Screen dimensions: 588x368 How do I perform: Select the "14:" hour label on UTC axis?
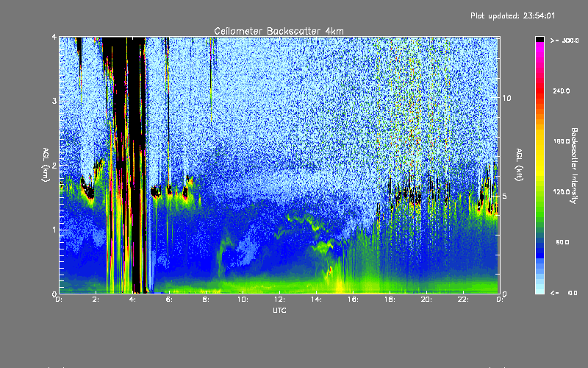tap(316, 300)
